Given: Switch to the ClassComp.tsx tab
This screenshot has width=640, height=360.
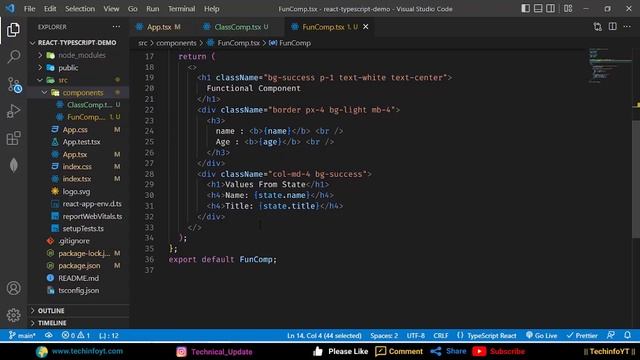Looking at the screenshot, I should 237,27.
